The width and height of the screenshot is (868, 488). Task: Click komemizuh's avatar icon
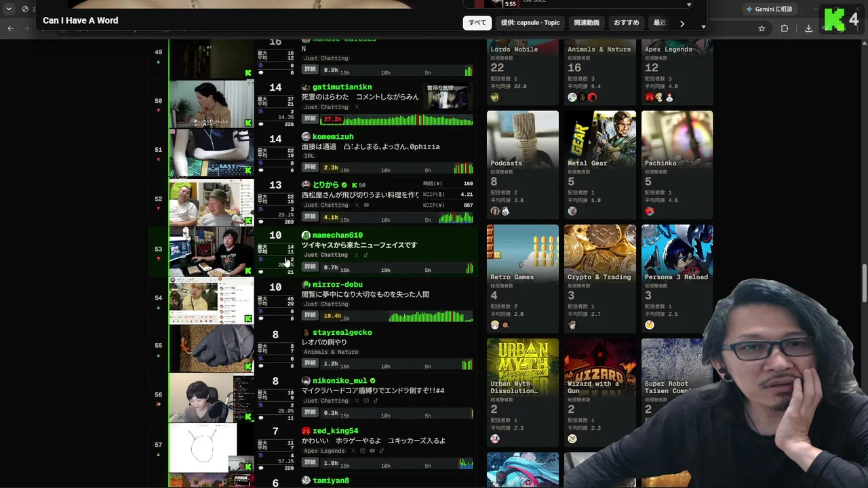[x=306, y=137]
